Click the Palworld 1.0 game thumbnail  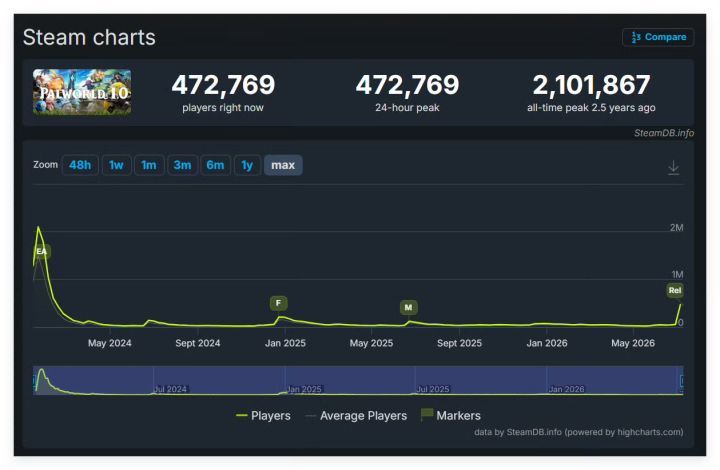coord(82,92)
